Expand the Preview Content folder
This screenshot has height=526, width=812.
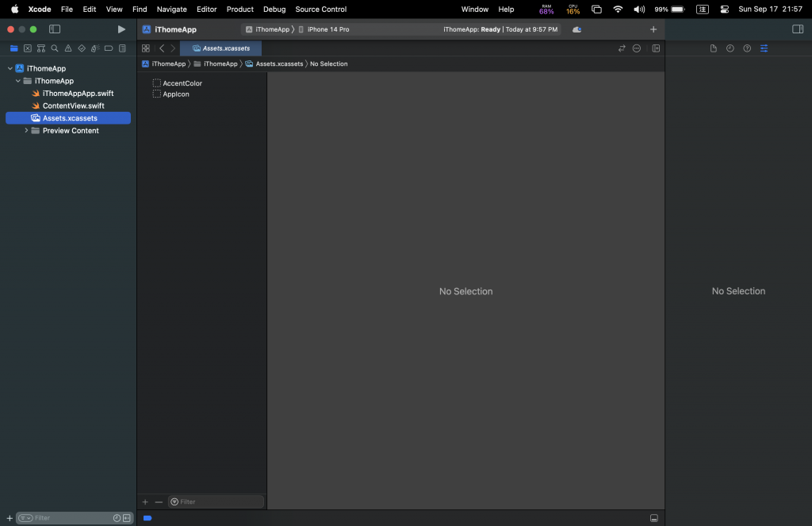[26, 131]
